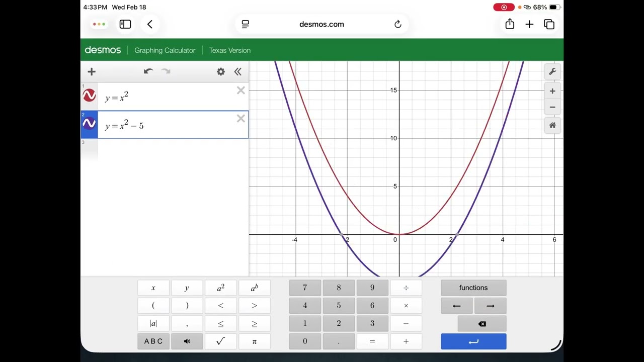644x362 pixels.
Task: Tap the 9 key
Action: click(x=372, y=288)
